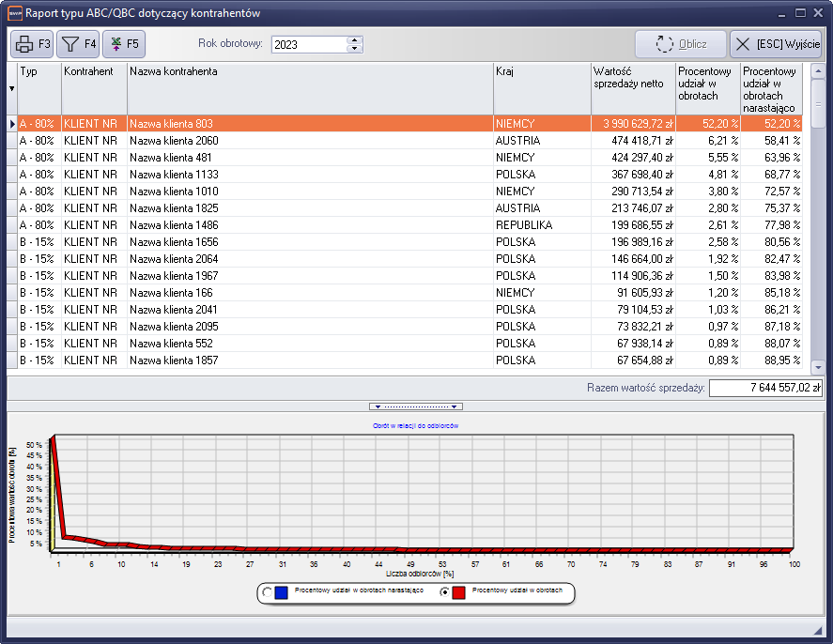Click the print button (F3)

click(32, 44)
